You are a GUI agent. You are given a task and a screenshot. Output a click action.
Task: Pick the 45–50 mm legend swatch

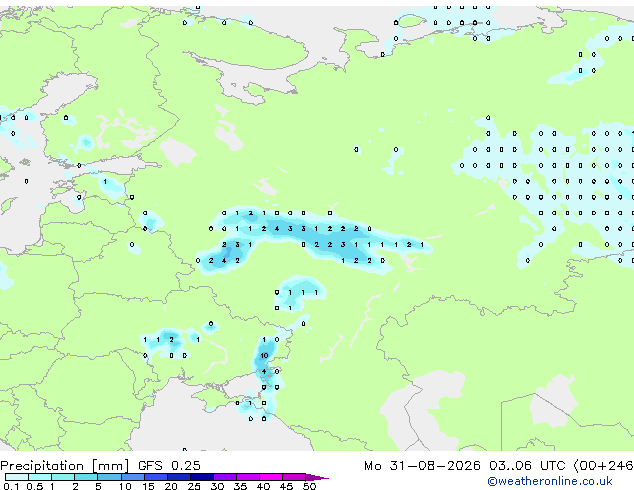pyautogui.click(x=294, y=477)
